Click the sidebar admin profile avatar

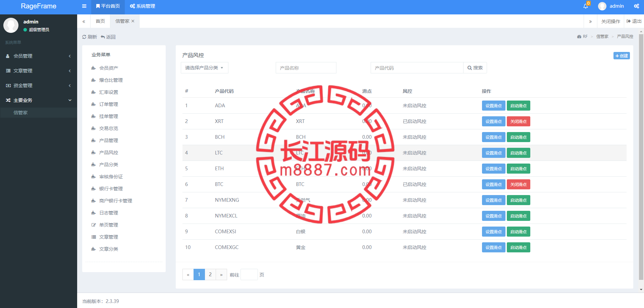11,25
